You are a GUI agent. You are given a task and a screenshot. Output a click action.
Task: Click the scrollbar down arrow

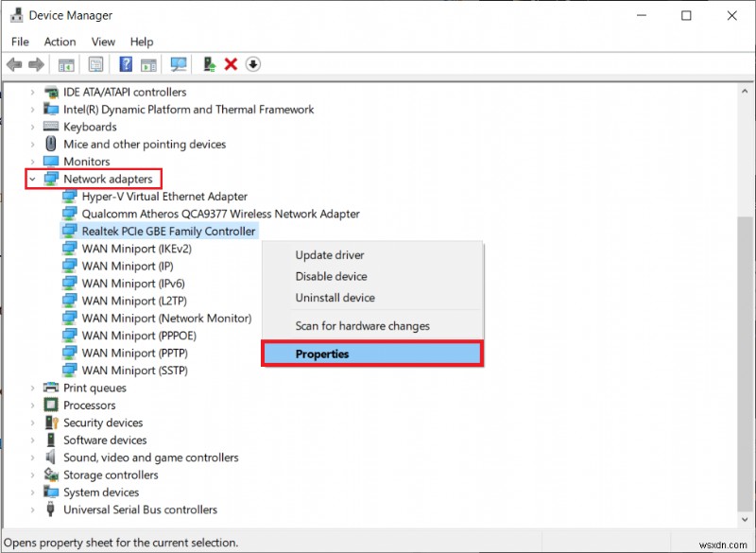coord(745,519)
